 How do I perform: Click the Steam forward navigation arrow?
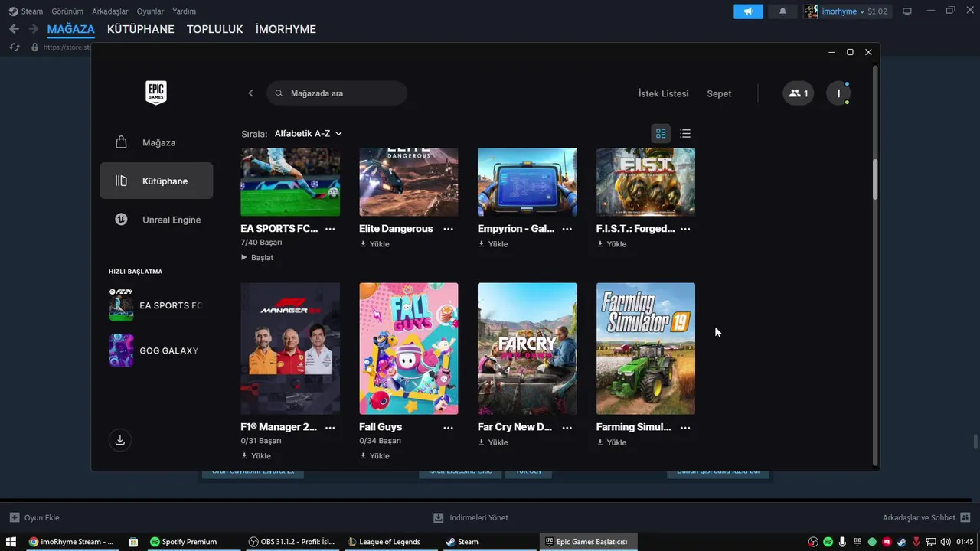tap(33, 29)
